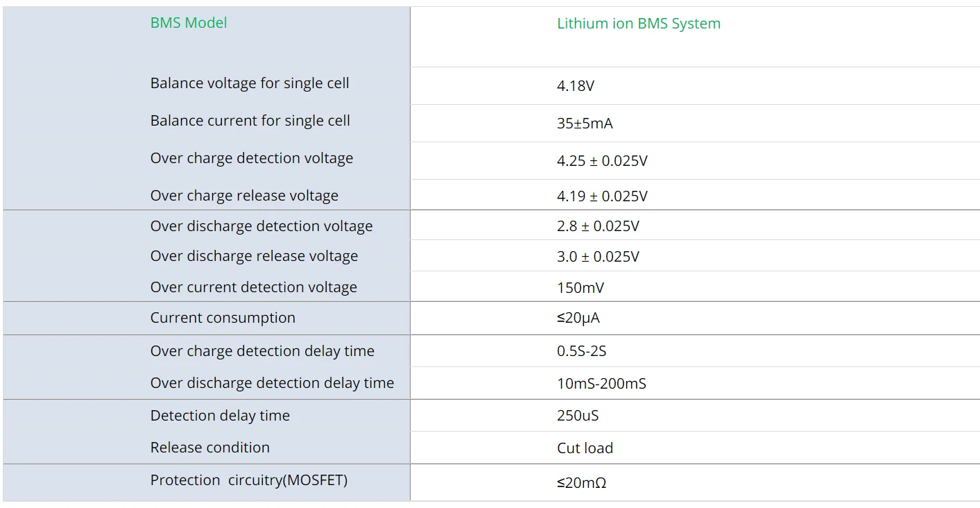Select the Over discharge release voltage label

tap(254, 256)
